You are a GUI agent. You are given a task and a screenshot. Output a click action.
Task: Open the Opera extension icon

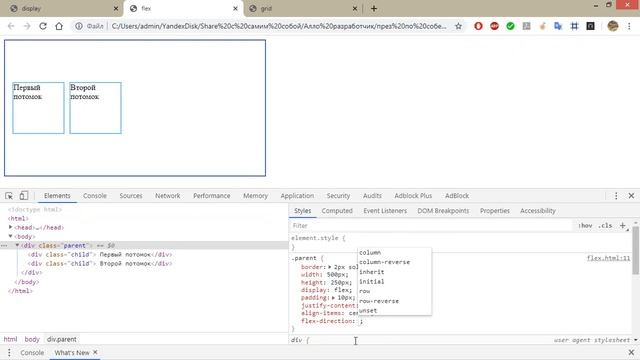(478, 26)
